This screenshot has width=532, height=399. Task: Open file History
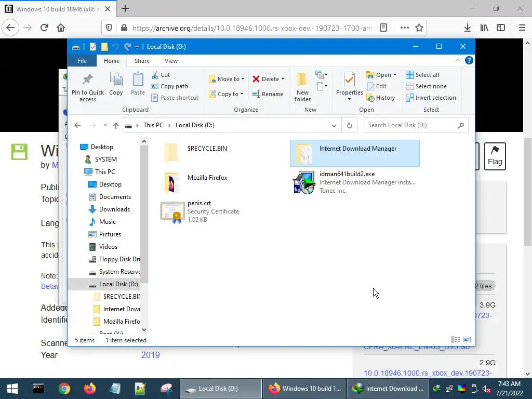click(x=381, y=98)
